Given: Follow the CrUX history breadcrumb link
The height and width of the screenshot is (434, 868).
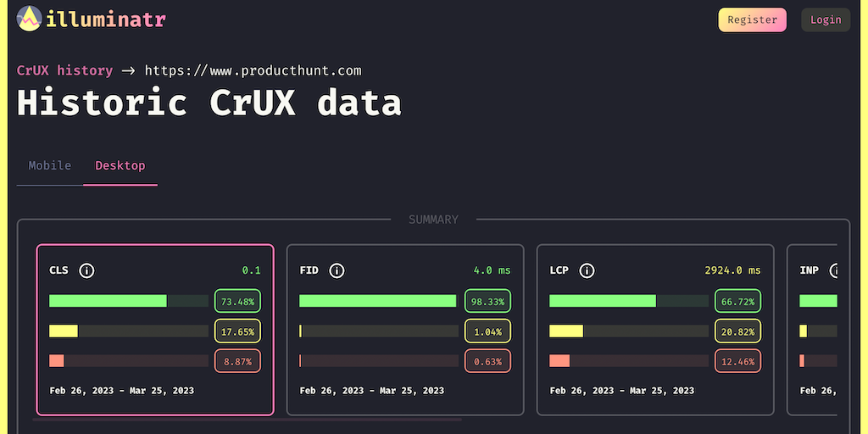Looking at the screenshot, I should [64, 70].
